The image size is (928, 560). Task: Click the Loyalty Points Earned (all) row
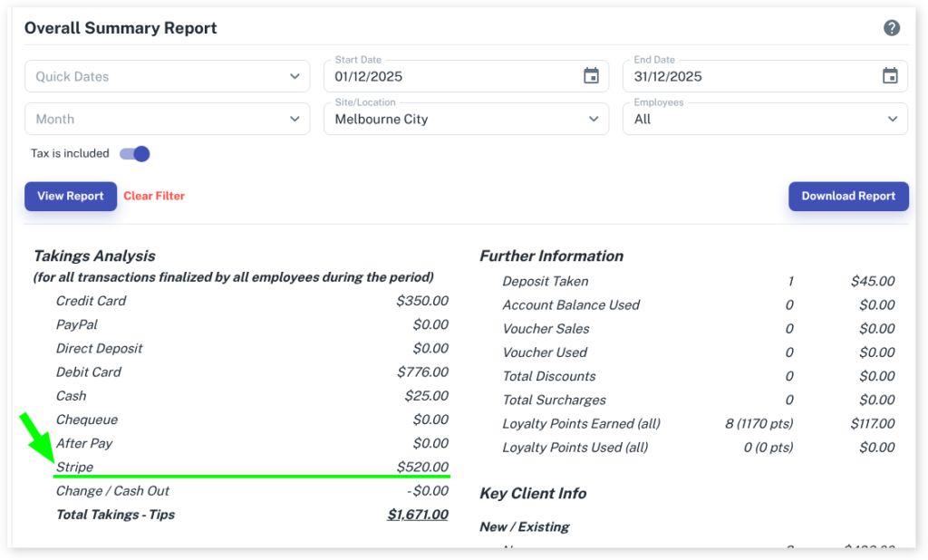(581, 424)
